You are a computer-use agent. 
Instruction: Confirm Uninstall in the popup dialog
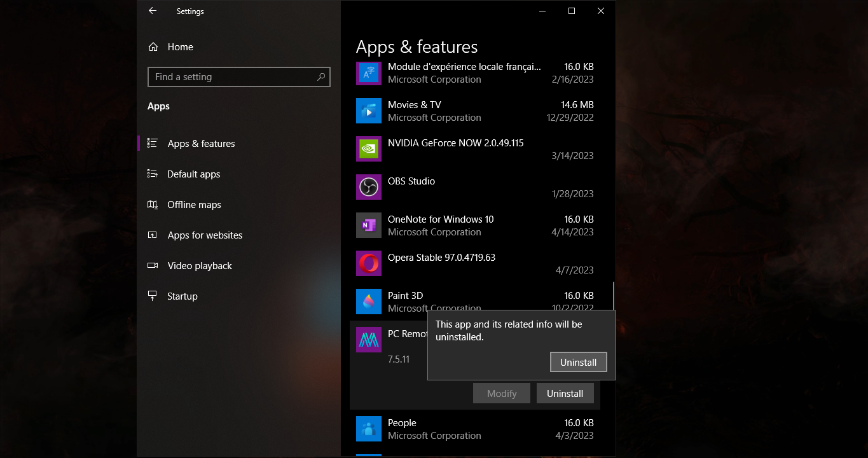(x=578, y=362)
